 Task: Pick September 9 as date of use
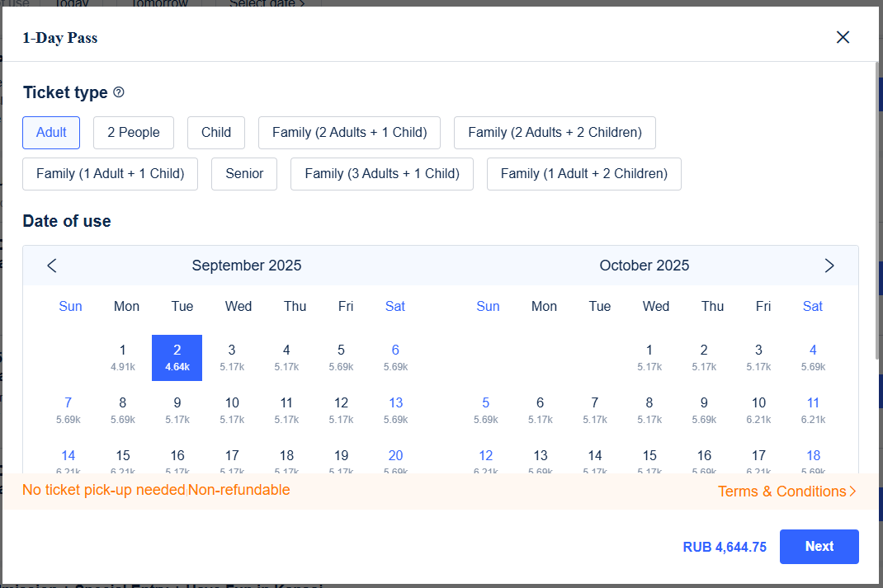tap(177, 411)
